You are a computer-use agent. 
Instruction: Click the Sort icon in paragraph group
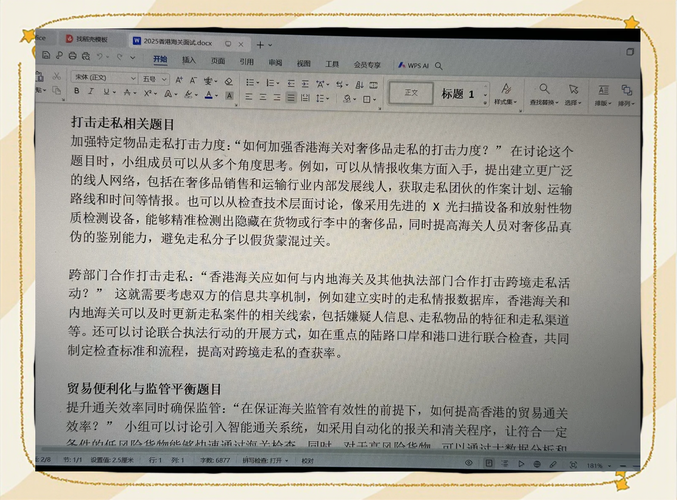pos(359,85)
